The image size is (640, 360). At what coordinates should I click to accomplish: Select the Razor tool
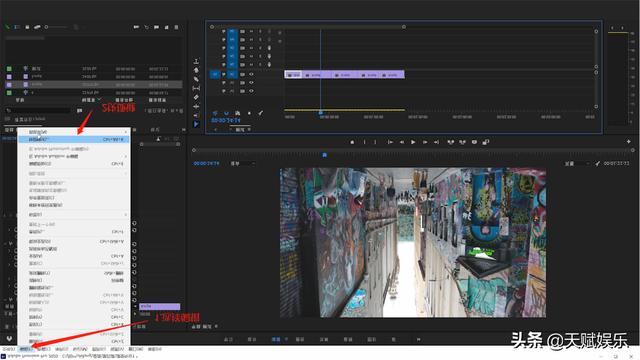(196, 97)
